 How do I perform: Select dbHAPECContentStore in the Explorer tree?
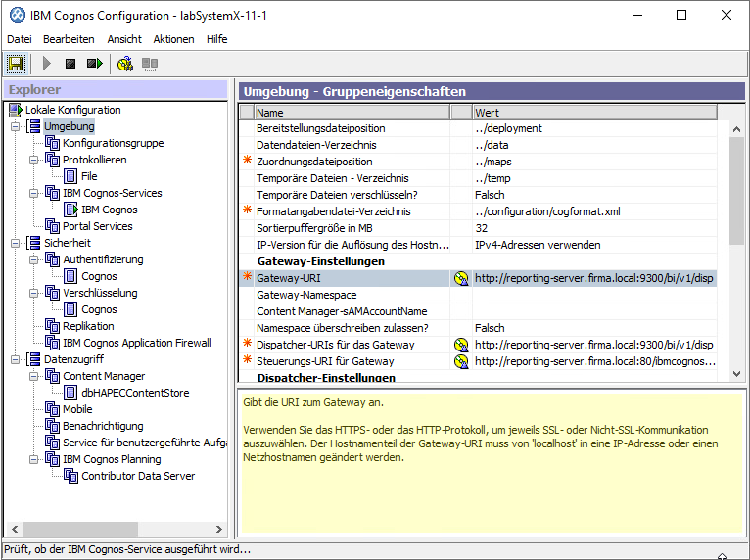pos(135,393)
